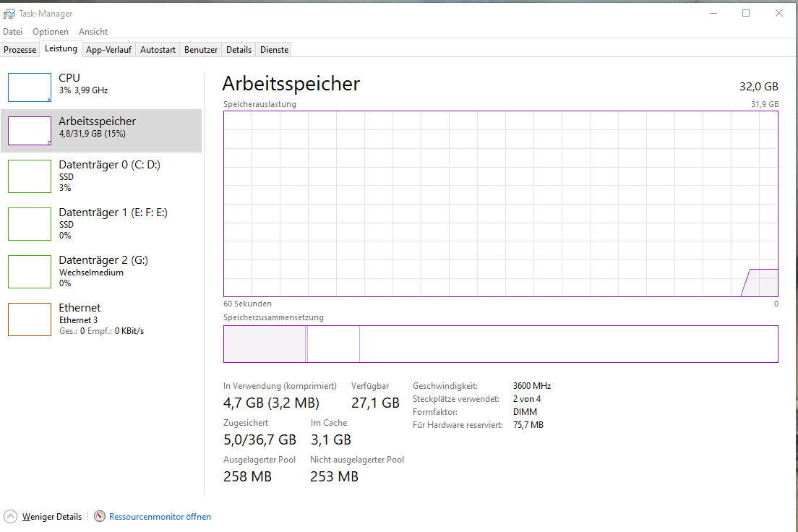Select the CPU mini graph thumbnail

click(30, 87)
